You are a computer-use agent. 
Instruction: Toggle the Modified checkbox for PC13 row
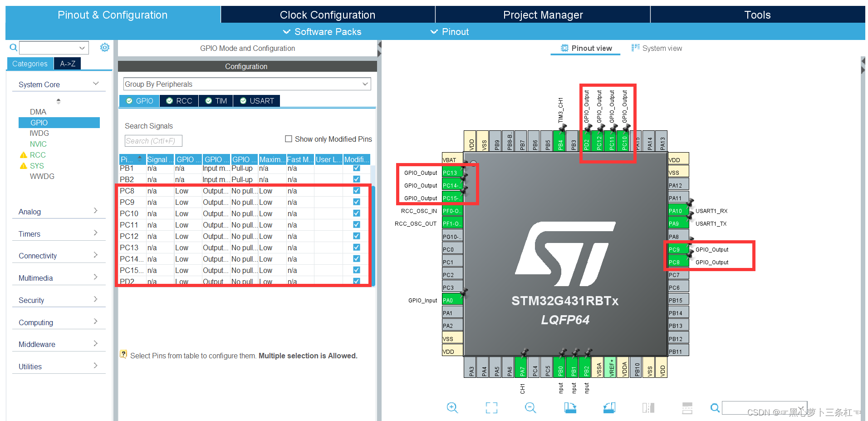(x=357, y=248)
